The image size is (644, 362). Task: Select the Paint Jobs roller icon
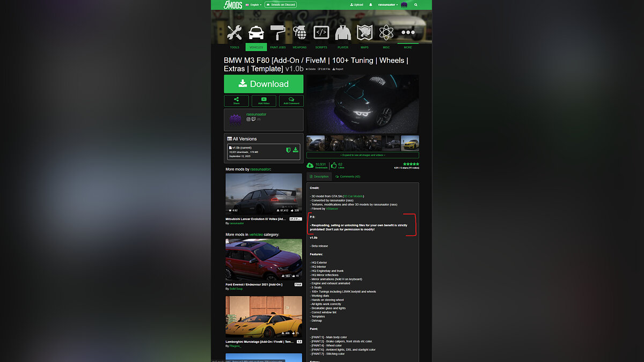pyautogui.click(x=278, y=33)
